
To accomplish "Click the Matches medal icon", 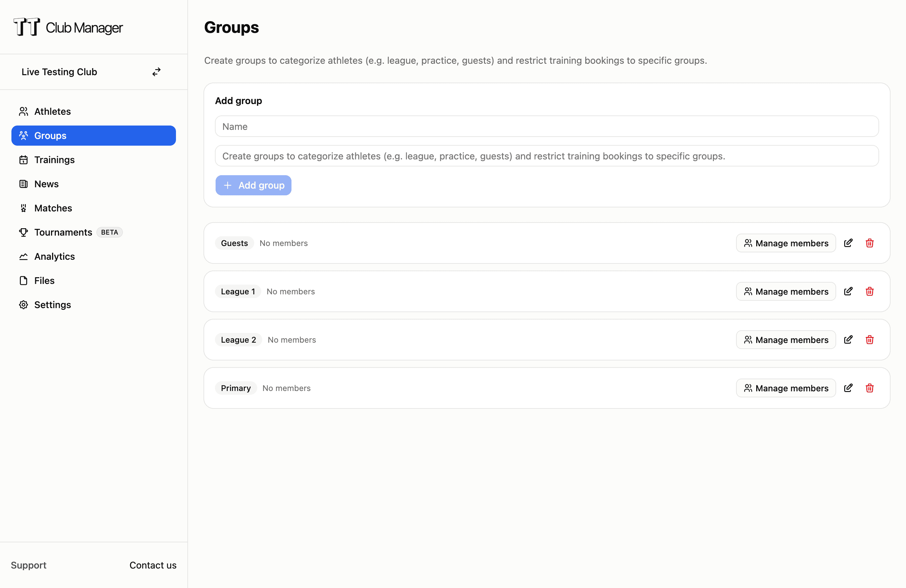I will coord(24,208).
